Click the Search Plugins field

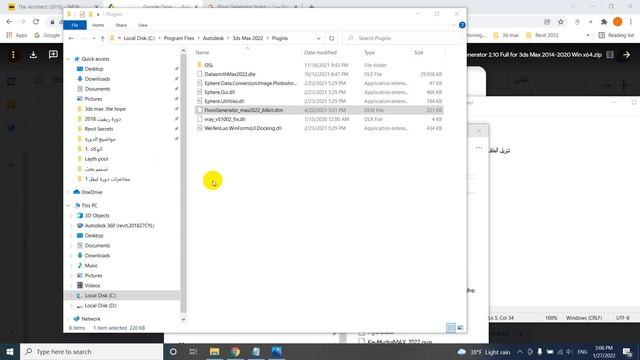[402, 38]
